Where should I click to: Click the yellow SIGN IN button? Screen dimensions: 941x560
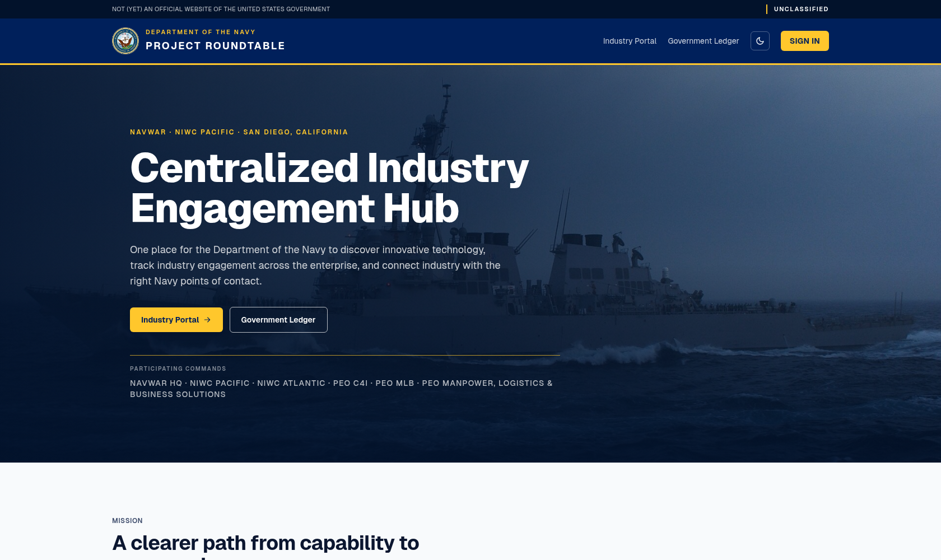pos(805,41)
